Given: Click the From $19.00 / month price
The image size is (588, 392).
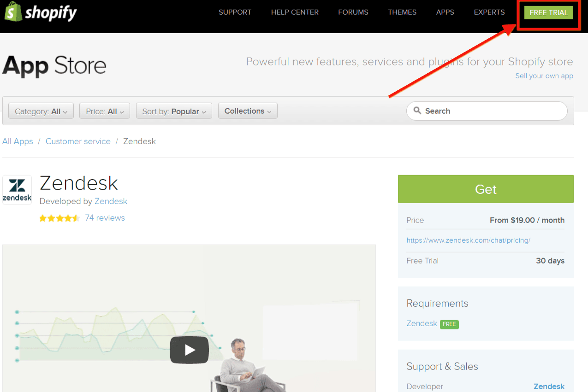Looking at the screenshot, I should tap(527, 220).
